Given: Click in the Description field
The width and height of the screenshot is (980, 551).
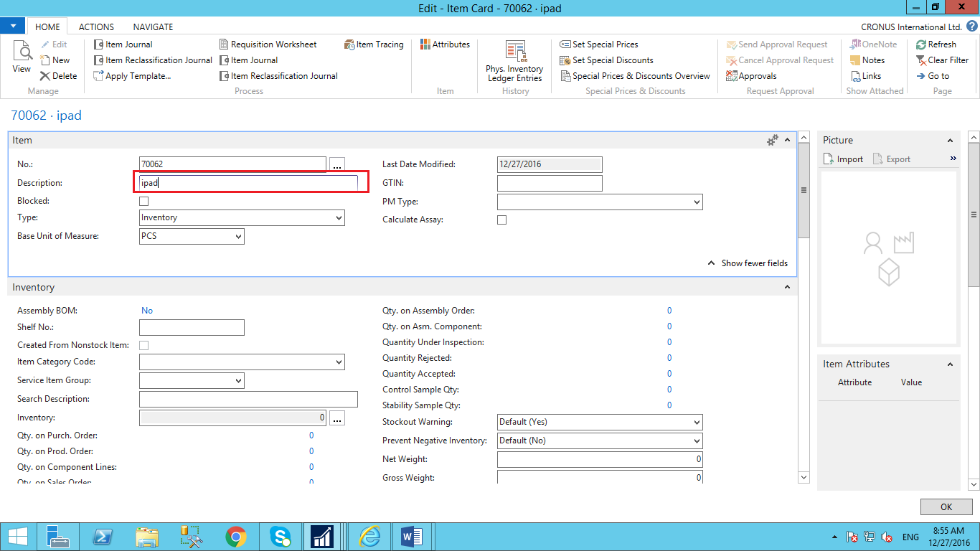Looking at the screenshot, I should [x=248, y=183].
